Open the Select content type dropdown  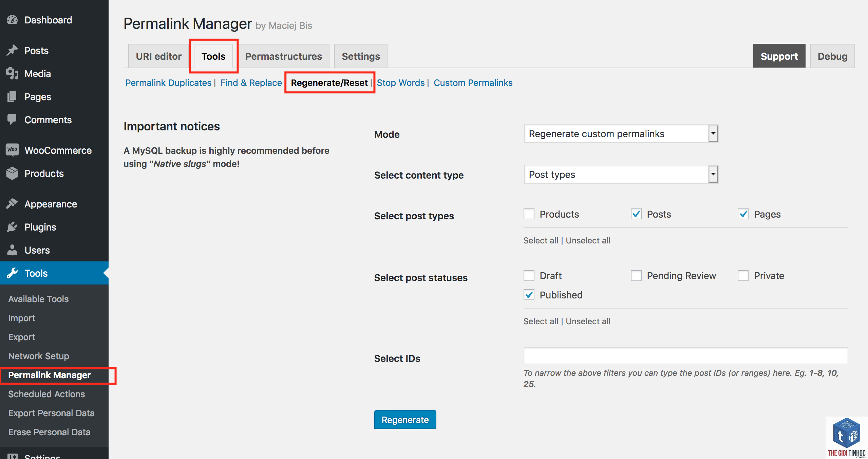coord(621,175)
